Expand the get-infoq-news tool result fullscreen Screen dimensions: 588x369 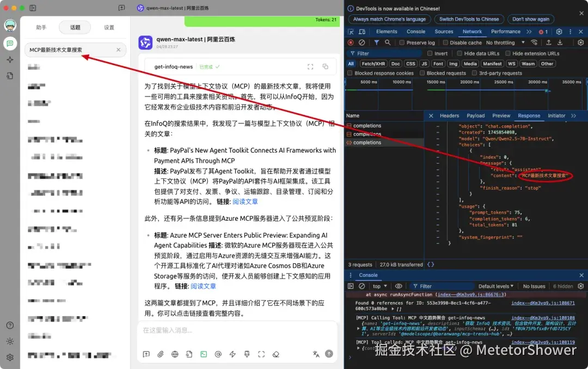click(x=310, y=67)
